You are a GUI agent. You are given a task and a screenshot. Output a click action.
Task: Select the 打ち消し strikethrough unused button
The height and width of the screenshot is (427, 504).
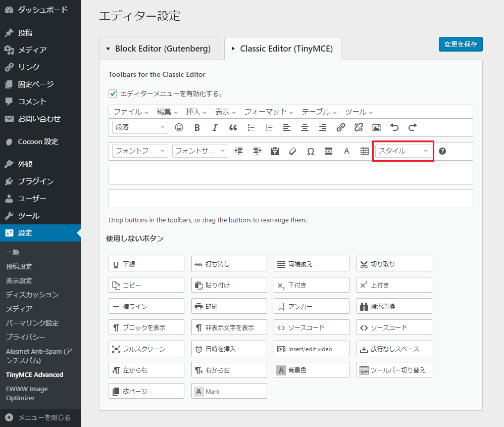(229, 264)
